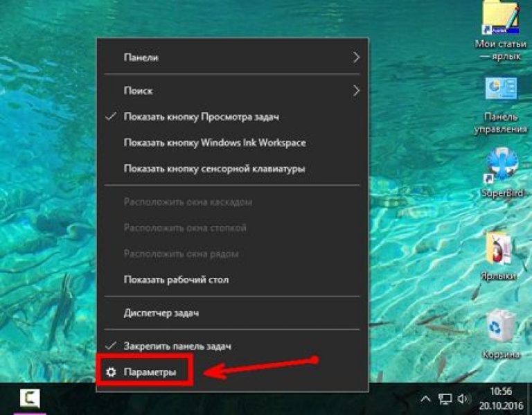Enable Показать кнопку сенсорной клавиатуры

click(x=214, y=168)
